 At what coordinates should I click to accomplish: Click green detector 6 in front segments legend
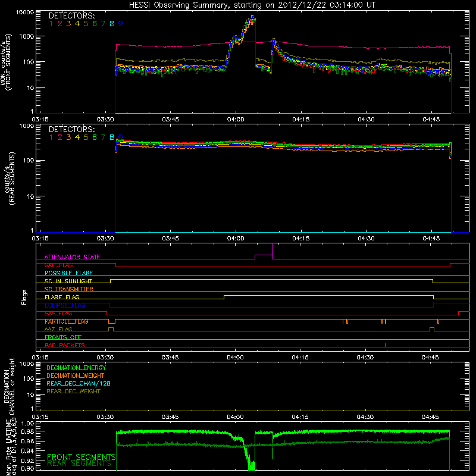95,24
